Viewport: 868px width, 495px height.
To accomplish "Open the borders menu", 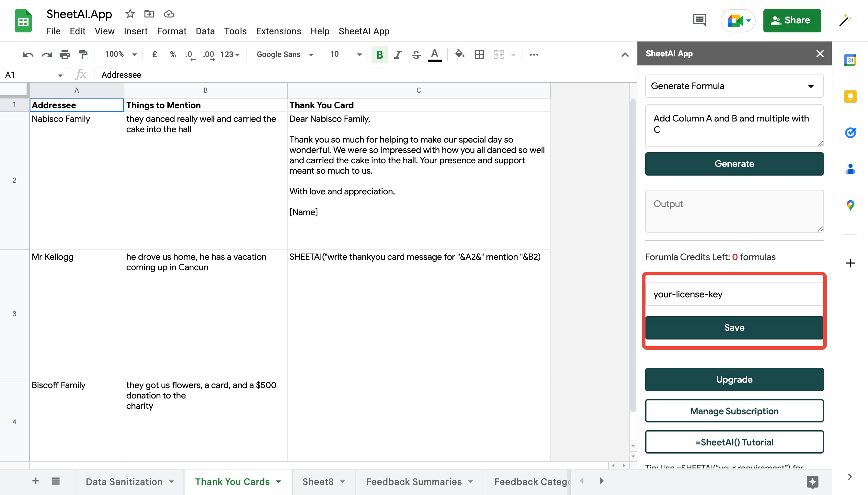I will coord(479,54).
